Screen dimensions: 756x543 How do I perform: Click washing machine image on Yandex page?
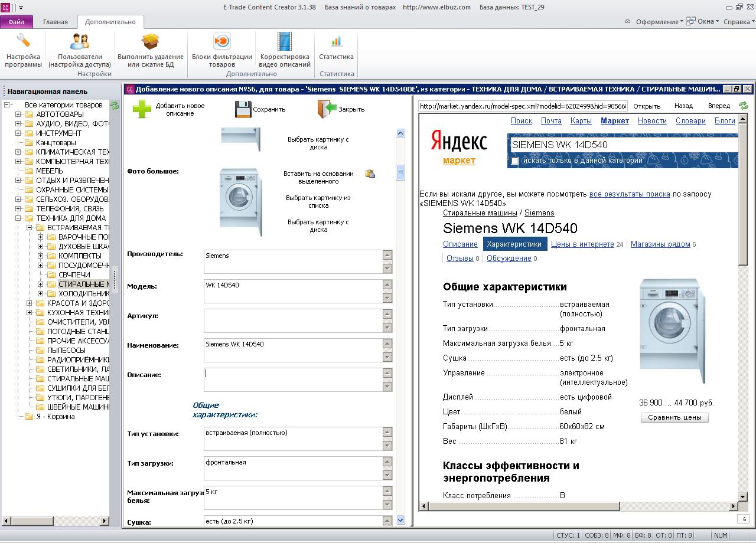point(673,331)
